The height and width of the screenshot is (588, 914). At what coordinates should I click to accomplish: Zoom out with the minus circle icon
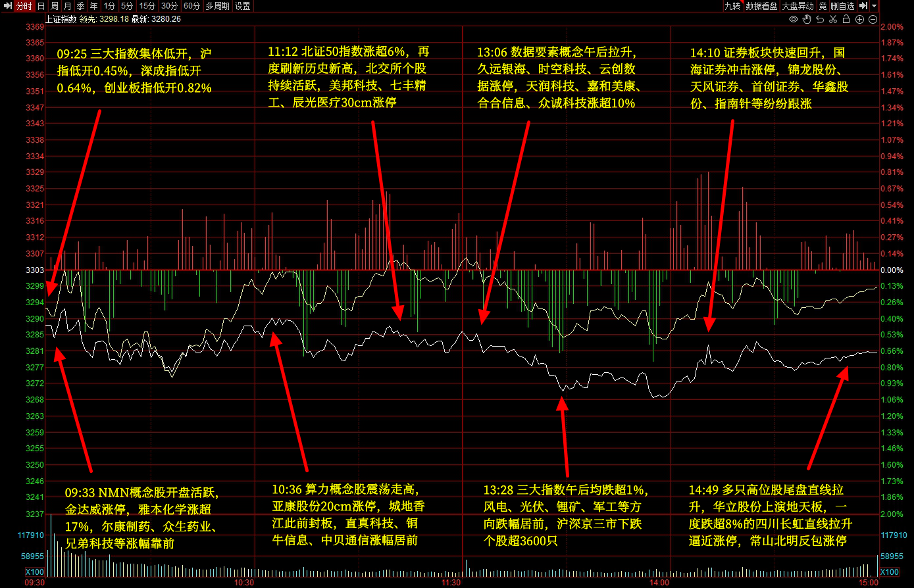(x=873, y=19)
